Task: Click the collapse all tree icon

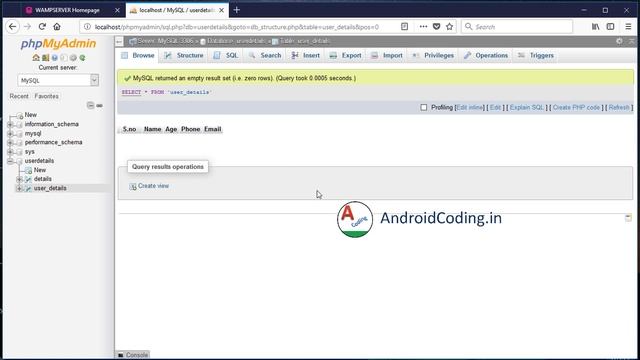Action: (91, 105)
